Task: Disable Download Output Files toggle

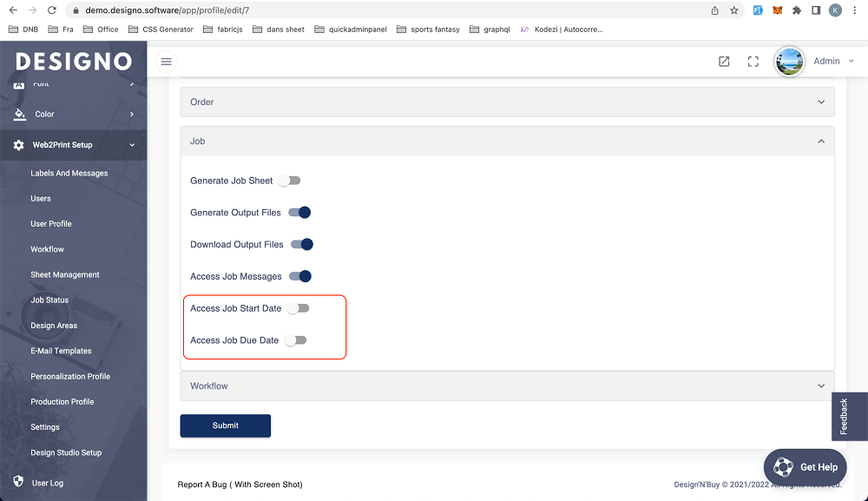Action: (302, 244)
